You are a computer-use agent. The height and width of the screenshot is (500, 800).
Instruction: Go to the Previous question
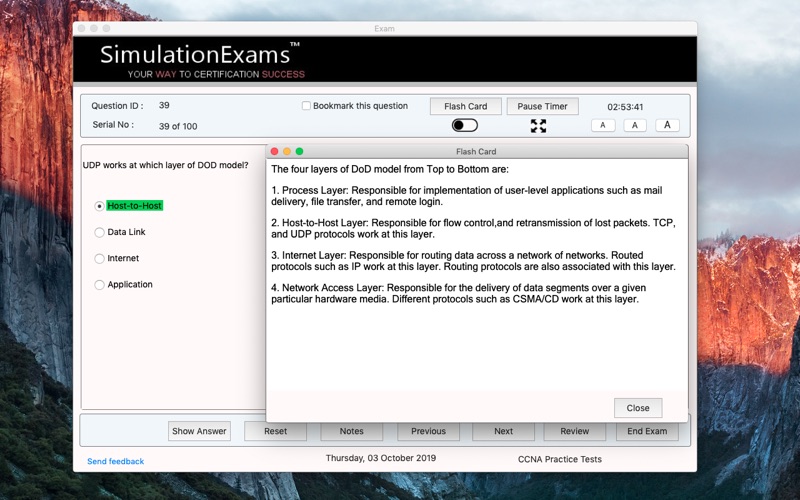coord(429,431)
